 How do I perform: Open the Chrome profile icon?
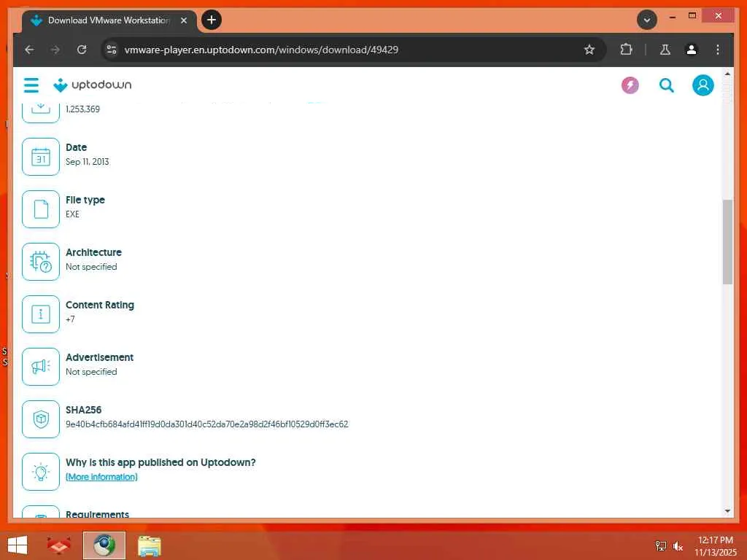tap(692, 50)
